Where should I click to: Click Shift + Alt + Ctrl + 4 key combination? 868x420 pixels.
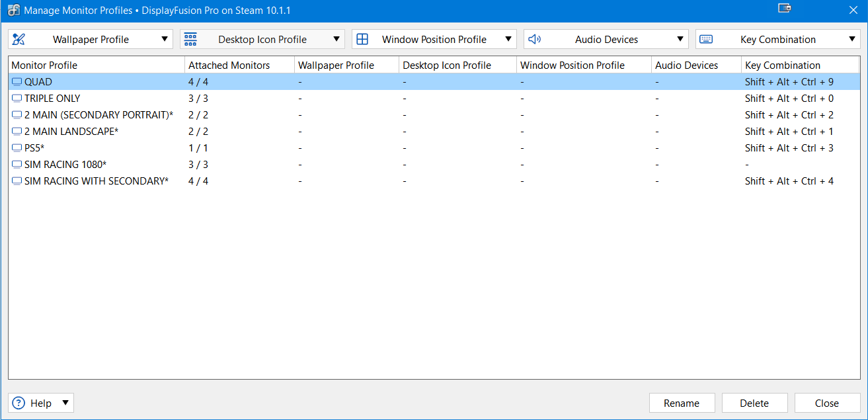tap(789, 181)
